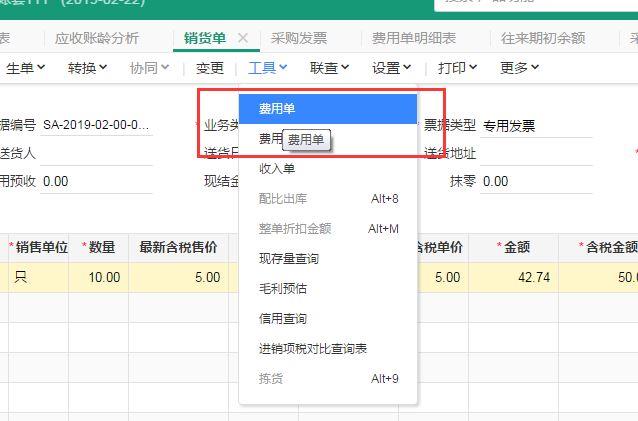Collapse the 工具 dropdown menu
638x421 pixels.
click(x=267, y=68)
